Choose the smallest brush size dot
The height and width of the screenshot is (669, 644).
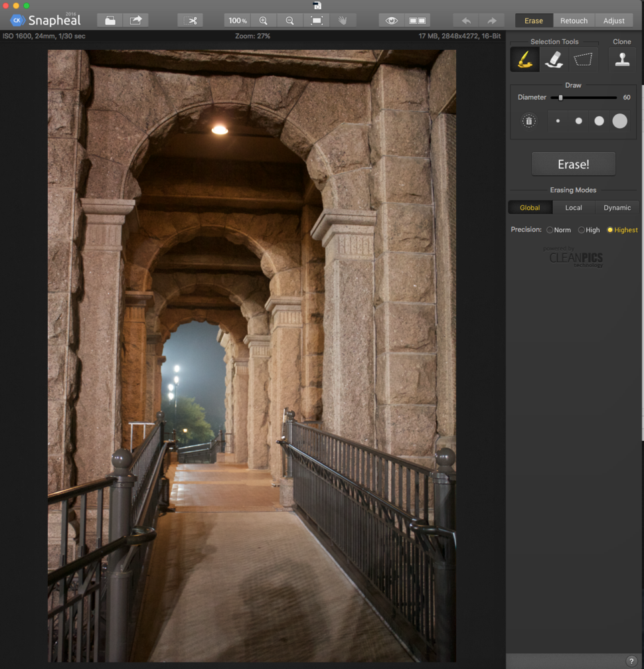click(558, 121)
